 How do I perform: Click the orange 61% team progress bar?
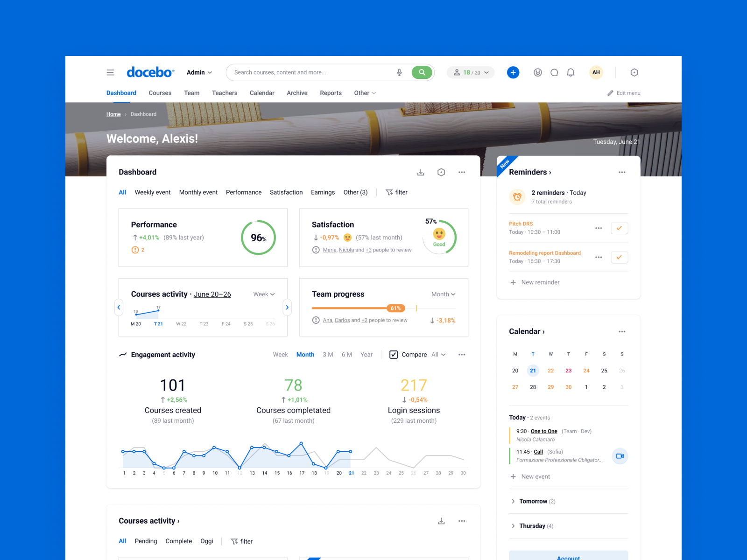[395, 308]
